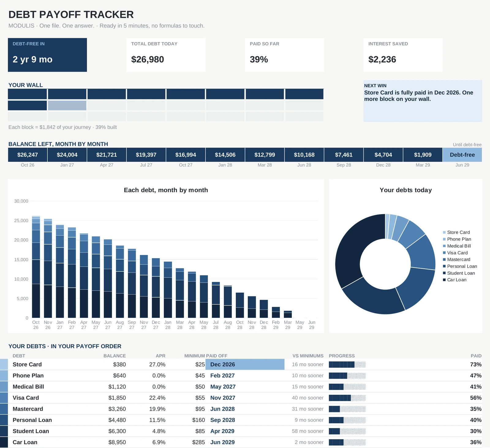
Task: Click the Dec 2026 paid off cell
Action: 245,364
